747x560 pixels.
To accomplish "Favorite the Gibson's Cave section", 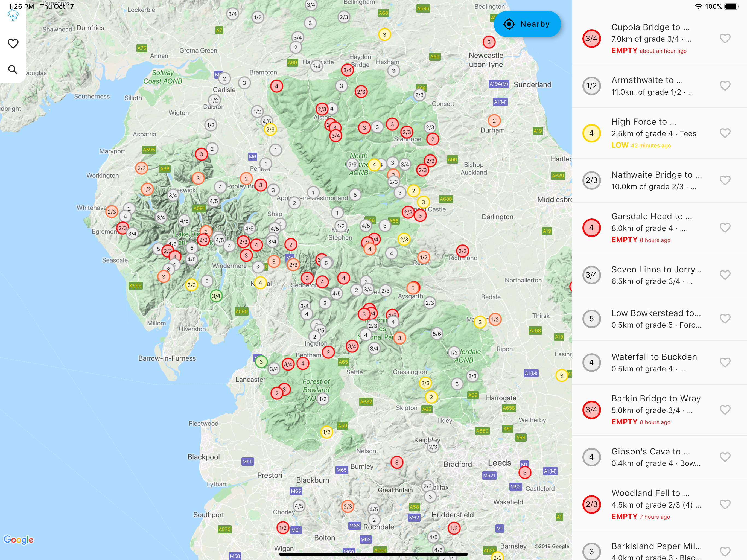I will pos(725,457).
